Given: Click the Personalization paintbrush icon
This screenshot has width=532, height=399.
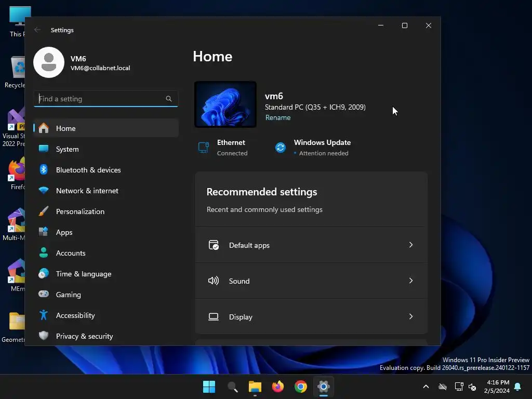Looking at the screenshot, I should click(44, 211).
